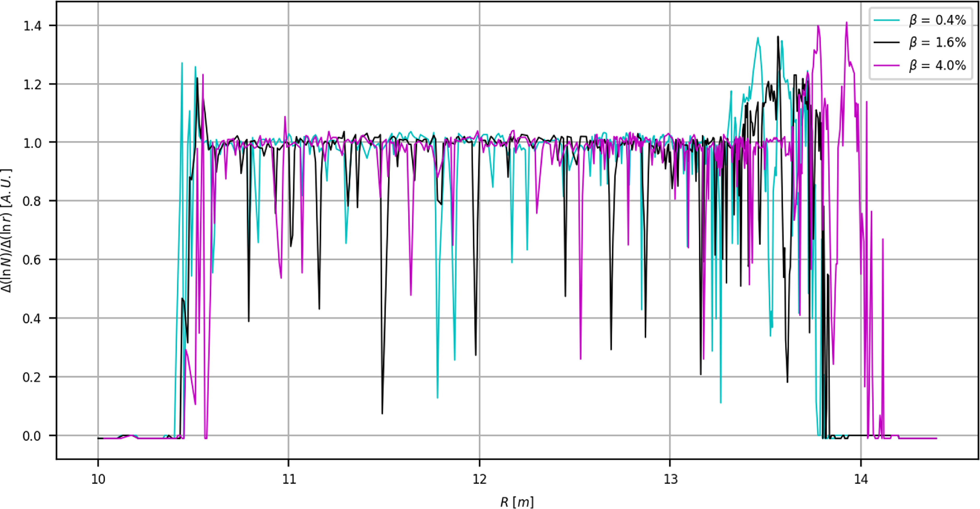Click y-axis tick label 0.4
Viewport: 980px width, 509px height.
click(32, 319)
